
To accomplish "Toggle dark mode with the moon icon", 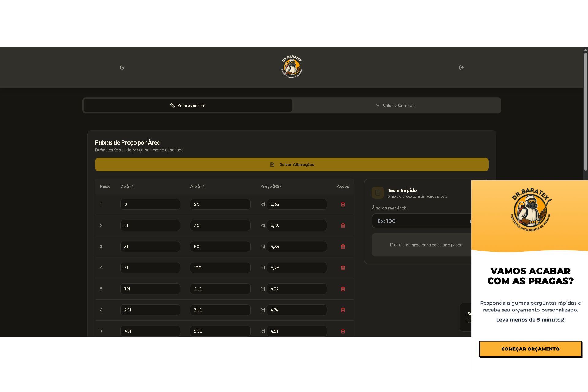I will click(x=122, y=67).
